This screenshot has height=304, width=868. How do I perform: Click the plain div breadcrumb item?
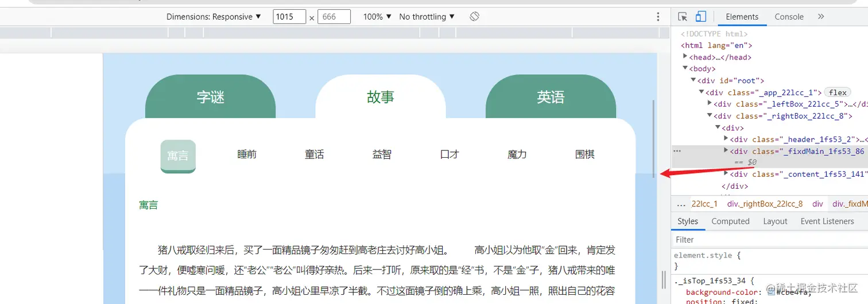pyautogui.click(x=817, y=204)
